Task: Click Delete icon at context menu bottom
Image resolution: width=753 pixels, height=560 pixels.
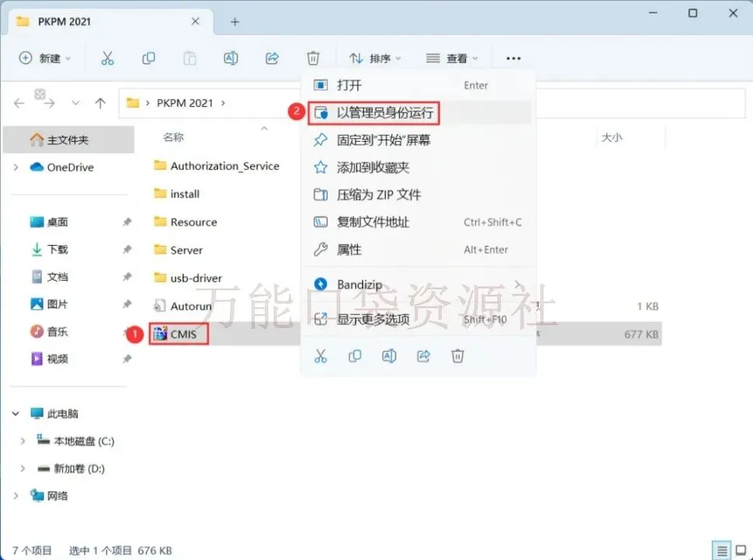Action: 458,356
